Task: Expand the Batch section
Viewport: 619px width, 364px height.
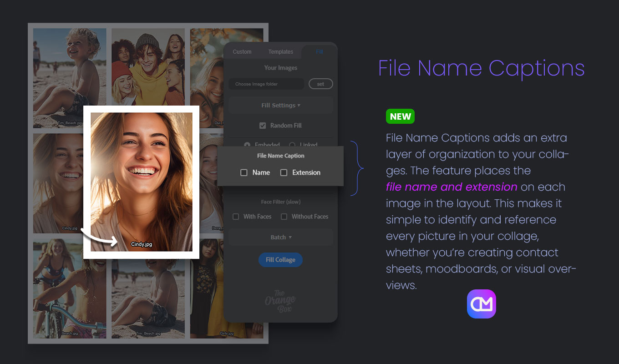Action: (280, 237)
